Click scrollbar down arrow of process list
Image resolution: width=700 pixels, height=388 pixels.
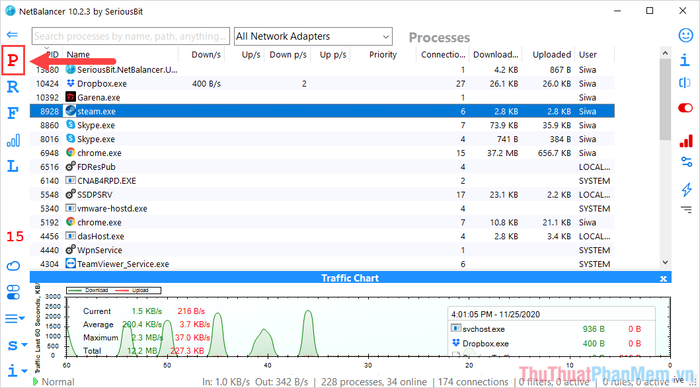pos(665,263)
